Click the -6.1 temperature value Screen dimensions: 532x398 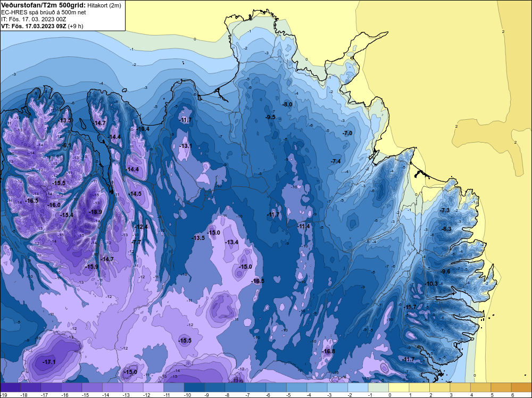(66, 146)
